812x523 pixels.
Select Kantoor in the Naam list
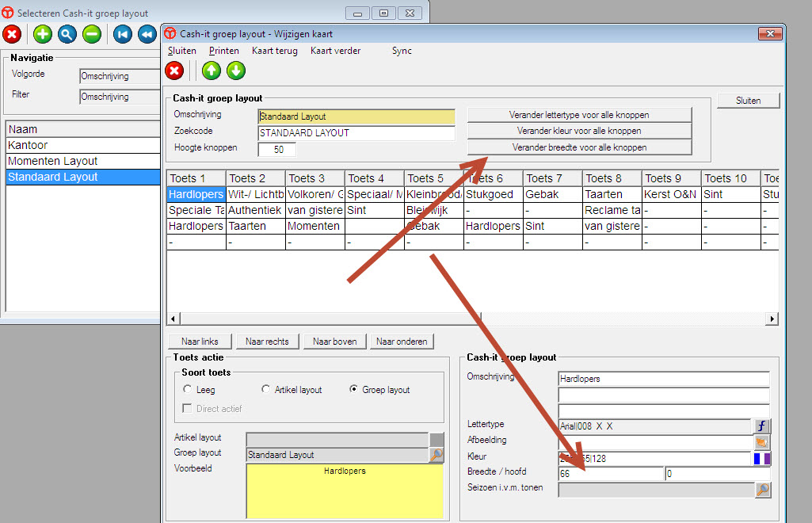point(83,145)
